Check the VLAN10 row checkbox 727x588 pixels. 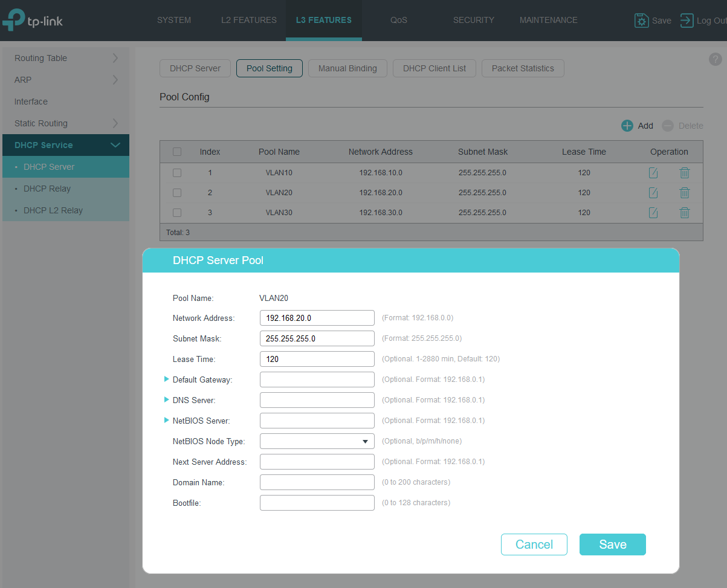pos(177,173)
